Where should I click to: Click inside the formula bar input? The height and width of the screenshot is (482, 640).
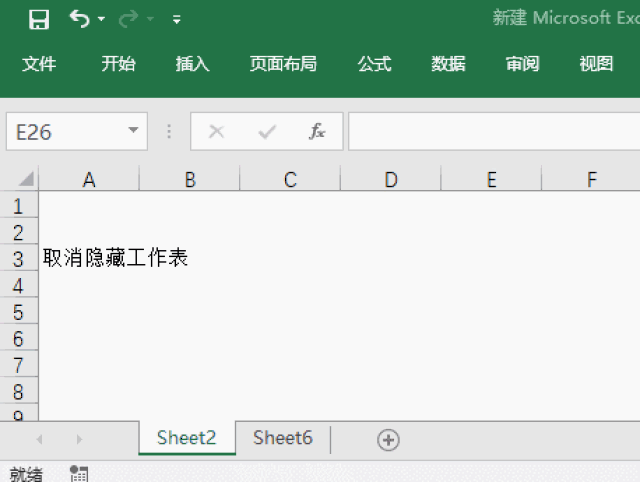[494, 131]
